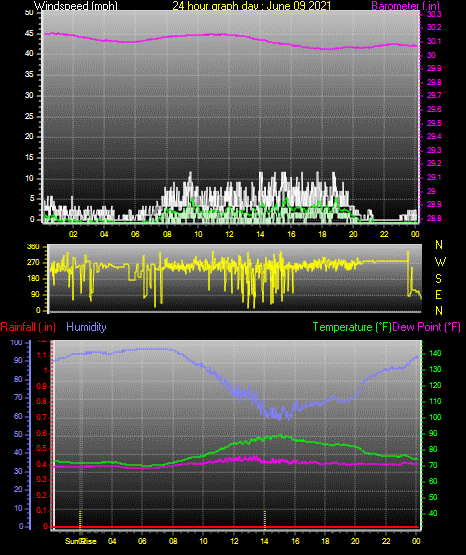Image resolution: width=466 pixels, height=555 pixels.
Task: Click the 180 value on wind direction axis
Action: [x=33, y=279]
